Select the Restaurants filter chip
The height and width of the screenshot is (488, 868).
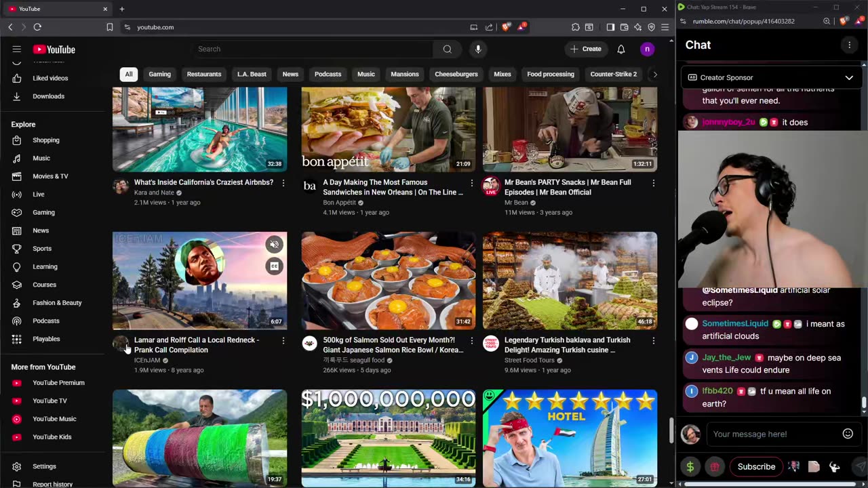click(x=204, y=74)
